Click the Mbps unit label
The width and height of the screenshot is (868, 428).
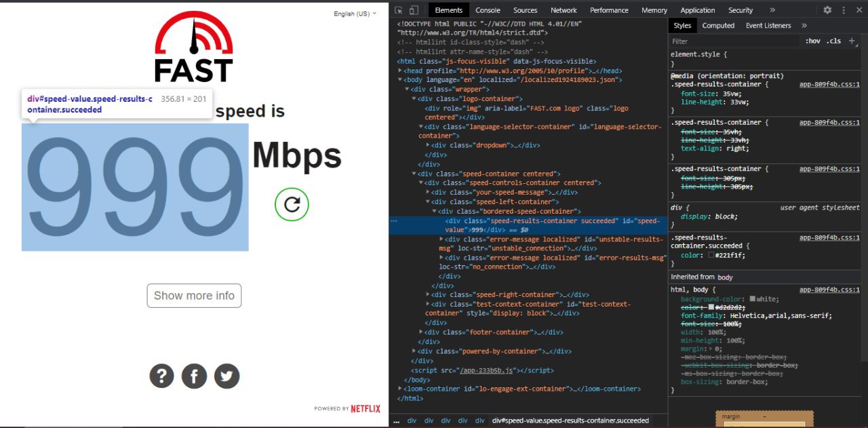[297, 155]
